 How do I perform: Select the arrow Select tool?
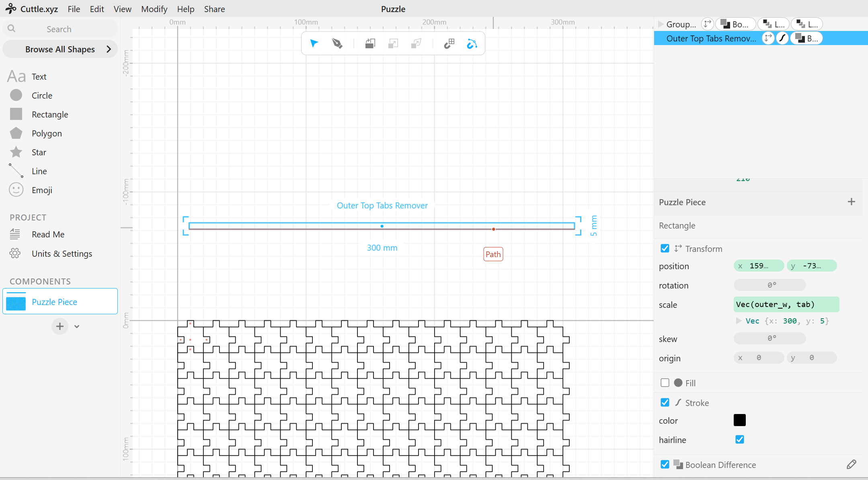point(314,43)
